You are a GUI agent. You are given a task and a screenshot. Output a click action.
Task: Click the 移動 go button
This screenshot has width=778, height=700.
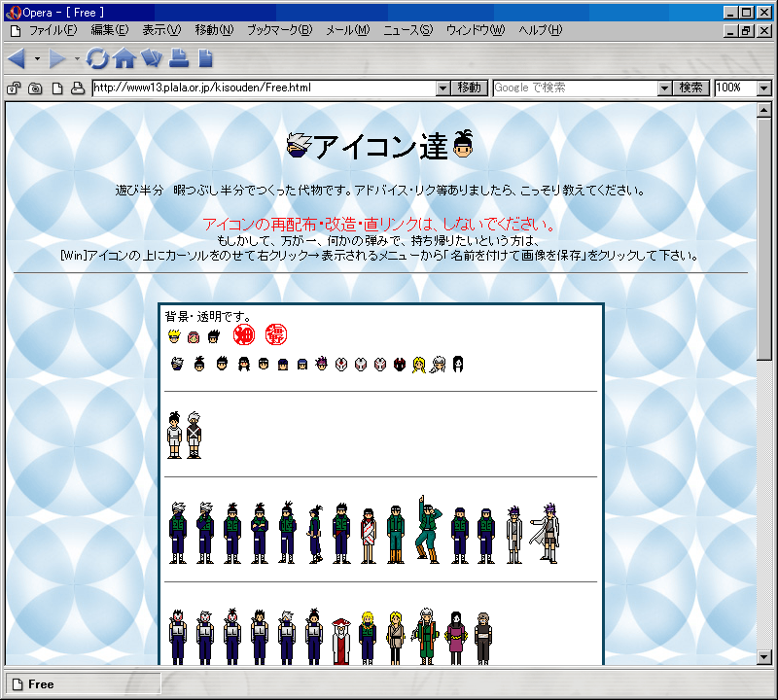point(470,87)
